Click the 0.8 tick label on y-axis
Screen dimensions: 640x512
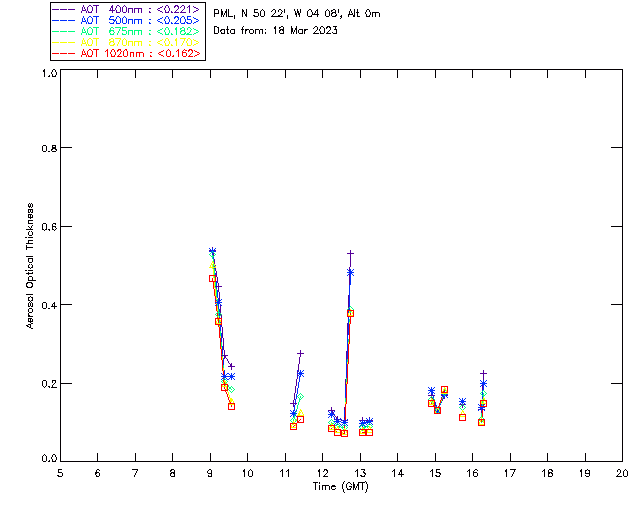48,148
